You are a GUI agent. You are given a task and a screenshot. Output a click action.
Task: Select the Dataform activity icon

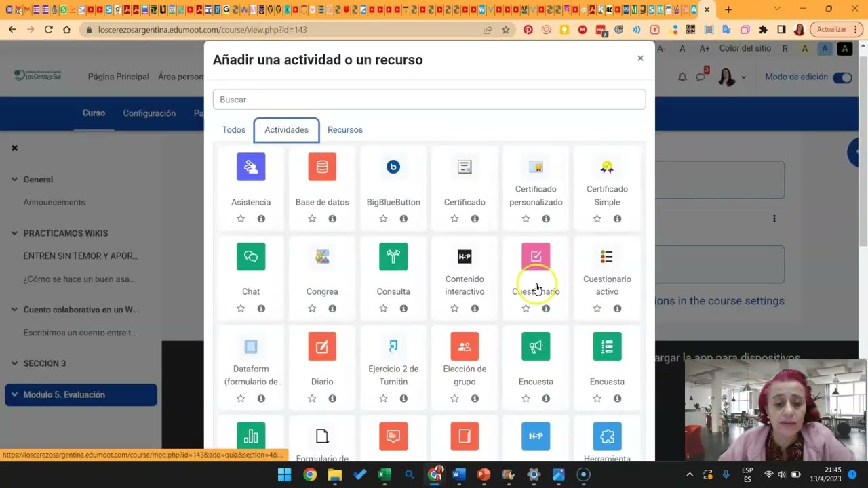[x=251, y=346]
